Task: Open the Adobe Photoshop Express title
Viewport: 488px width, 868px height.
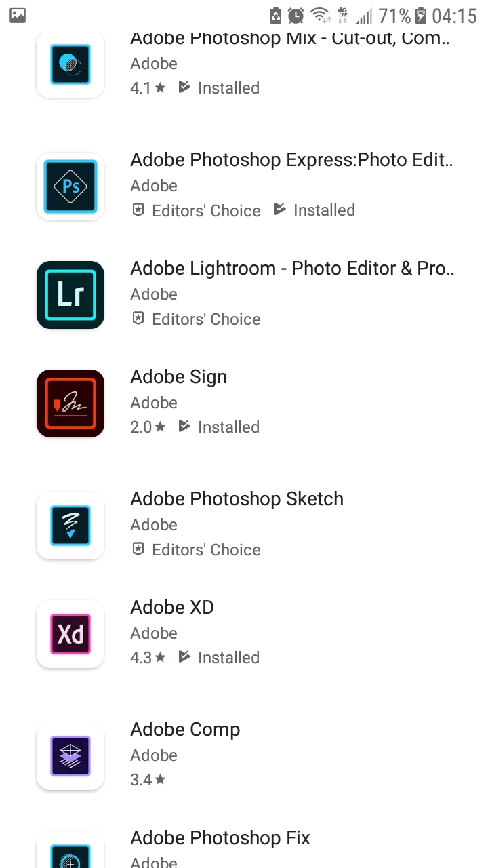Action: pyautogui.click(x=291, y=160)
